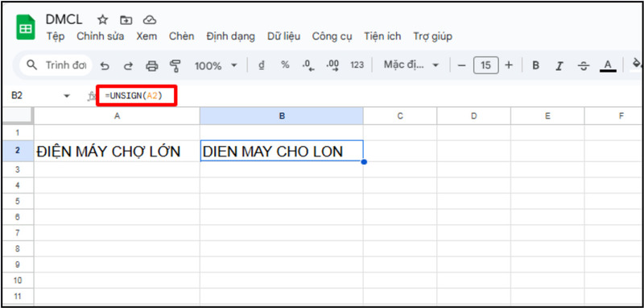
Task: Select row 2 header
Action: [17, 151]
